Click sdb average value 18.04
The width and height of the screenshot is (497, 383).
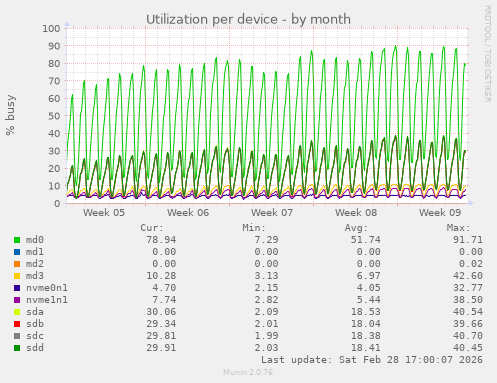pyautogui.click(x=366, y=324)
